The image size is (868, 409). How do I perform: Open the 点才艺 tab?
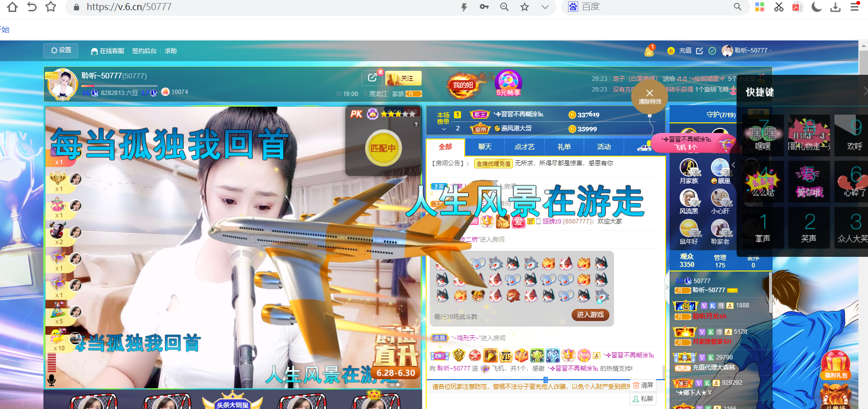pos(525,147)
